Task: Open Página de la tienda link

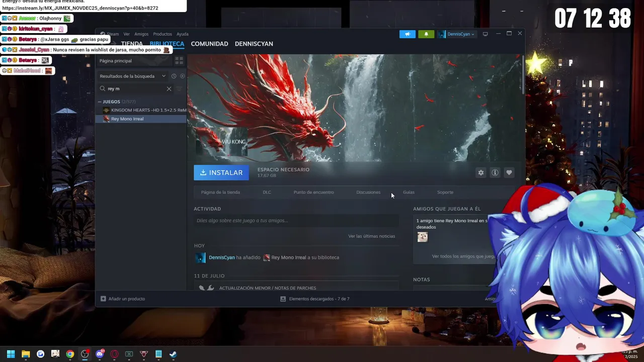Action: (x=220, y=192)
